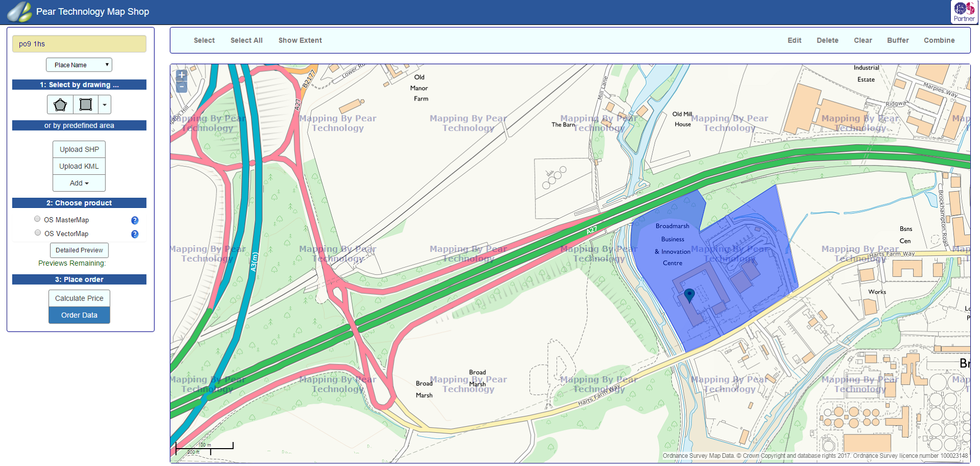This screenshot has height=466, width=980.
Task: Zoom out with the map minus button
Action: pyautogui.click(x=181, y=87)
